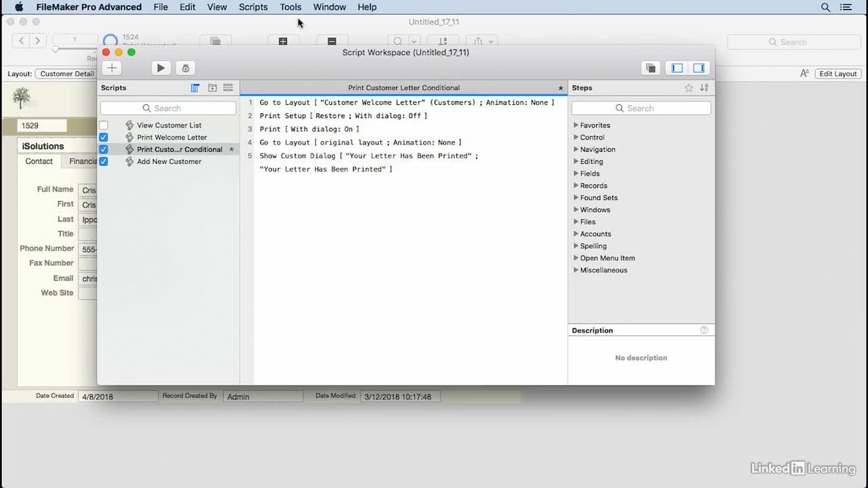Click the Delete Record toolbar icon behind

332,41
